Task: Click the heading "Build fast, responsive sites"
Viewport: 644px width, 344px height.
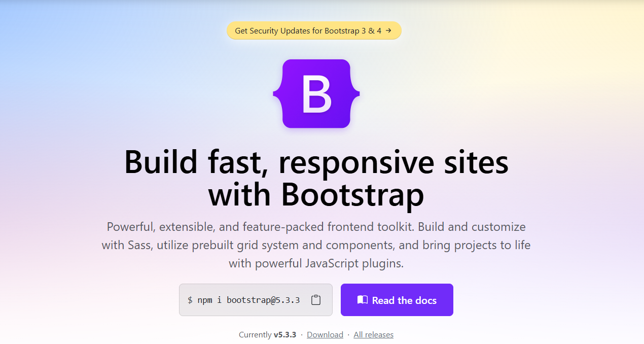Action: 316,162
